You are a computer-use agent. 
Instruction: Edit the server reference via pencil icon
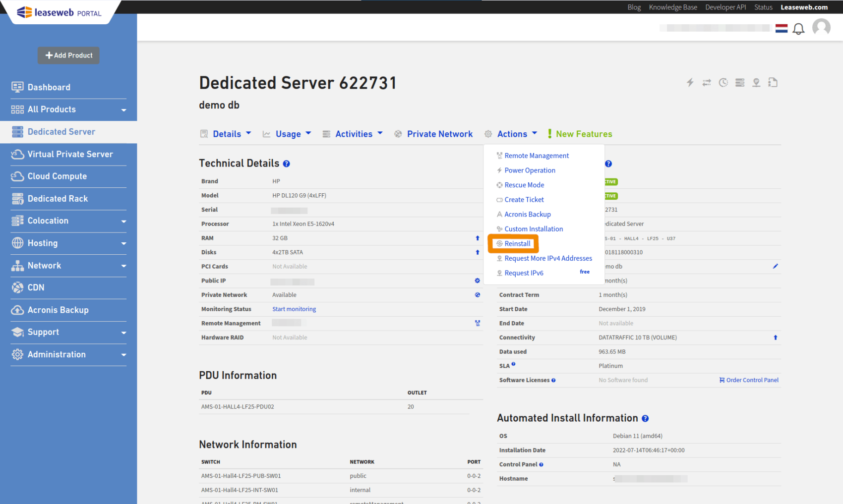click(x=776, y=266)
